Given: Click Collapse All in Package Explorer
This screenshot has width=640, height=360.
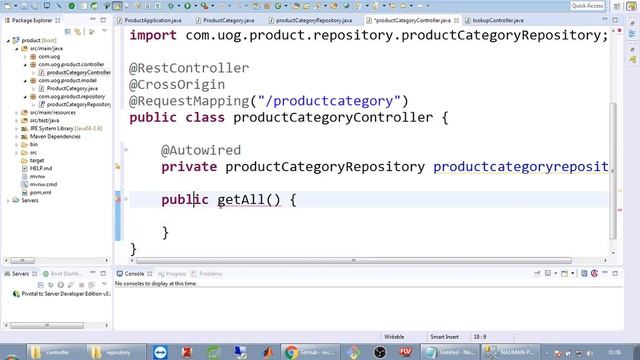Looking at the screenshot, I should (x=68, y=31).
